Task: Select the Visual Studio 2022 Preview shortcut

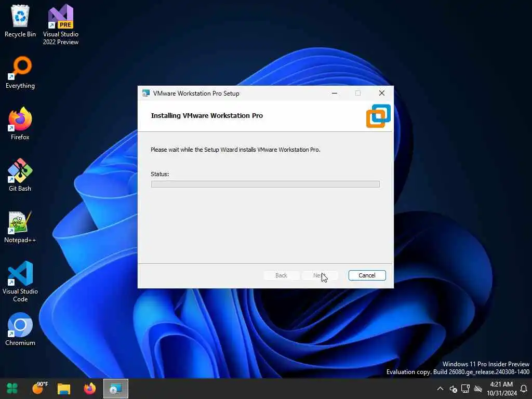Action: 61,24
